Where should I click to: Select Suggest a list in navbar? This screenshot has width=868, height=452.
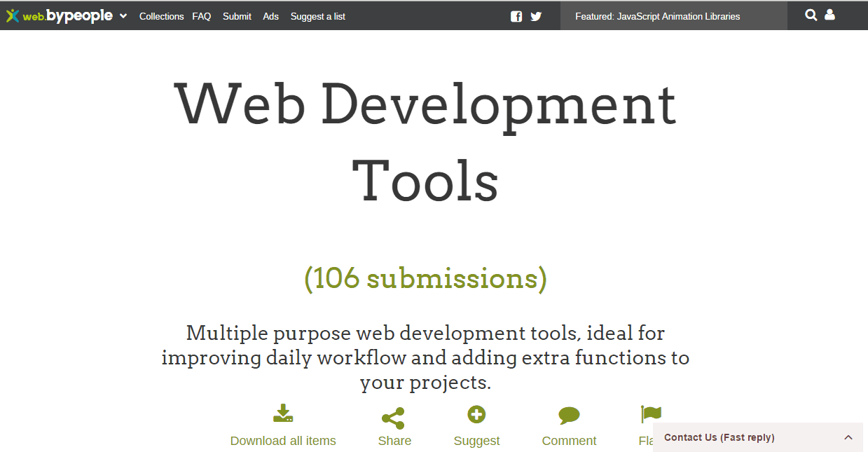[x=318, y=16]
